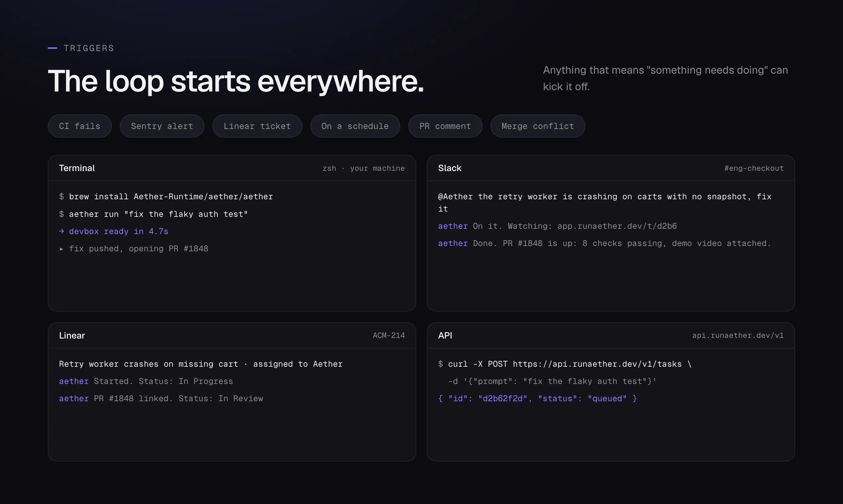This screenshot has width=843, height=504.
Task: Click the aether run "fix the flaky auth test" command
Action: tap(153, 214)
